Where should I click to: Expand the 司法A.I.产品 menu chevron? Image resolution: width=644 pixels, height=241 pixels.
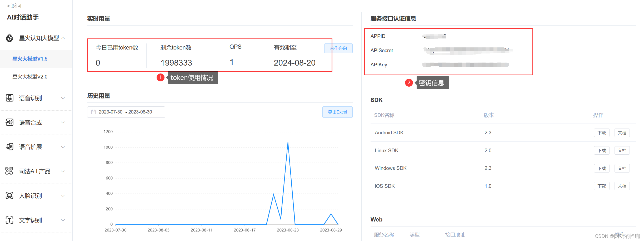[x=63, y=171]
